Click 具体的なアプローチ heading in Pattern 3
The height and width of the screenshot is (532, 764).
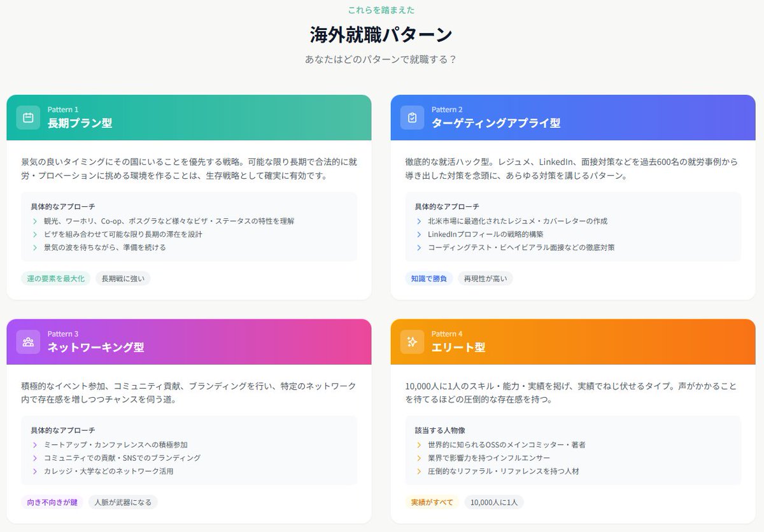(x=63, y=431)
